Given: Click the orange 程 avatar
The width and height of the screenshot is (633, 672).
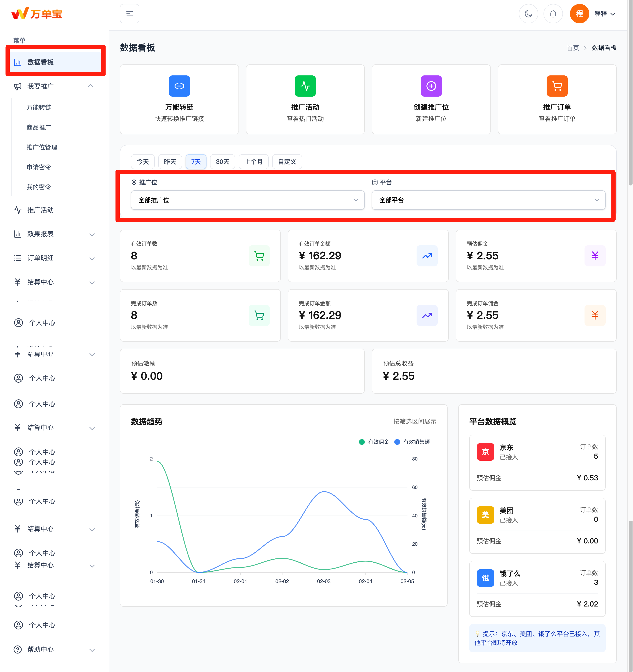Looking at the screenshot, I should (x=579, y=14).
